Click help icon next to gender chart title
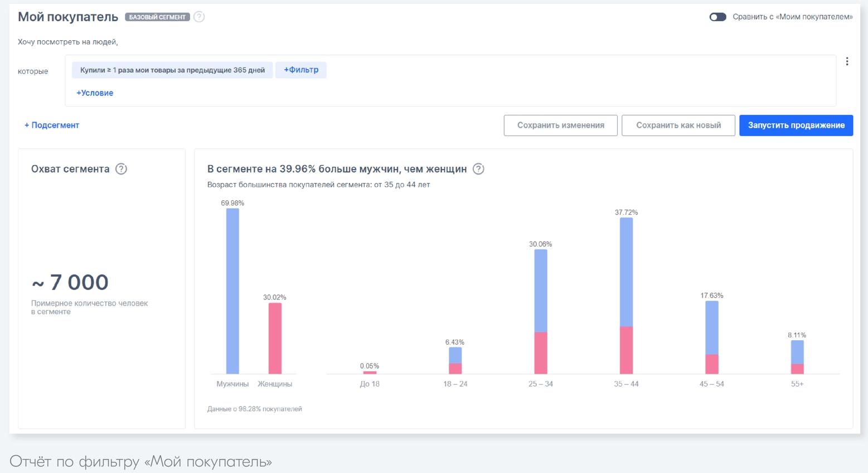The height and width of the screenshot is (473, 868). pyautogui.click(x=478, y=169)
